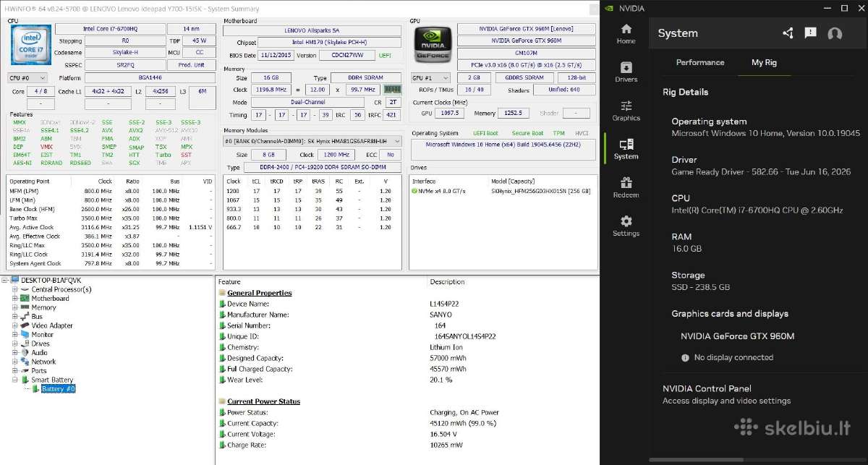Viewport: 868px width, 465px height.
Task: Expand the Ports tree node
Action: (14, 371)
